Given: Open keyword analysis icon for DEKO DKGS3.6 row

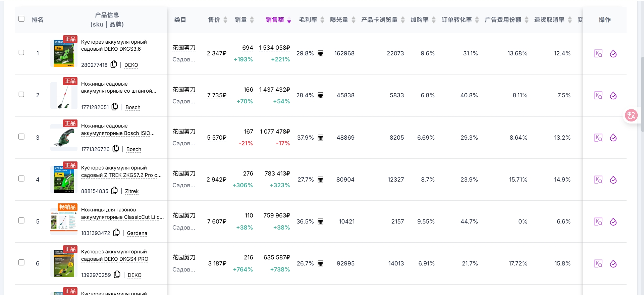Looking at the screenshot, I should [x=598, y=54].
